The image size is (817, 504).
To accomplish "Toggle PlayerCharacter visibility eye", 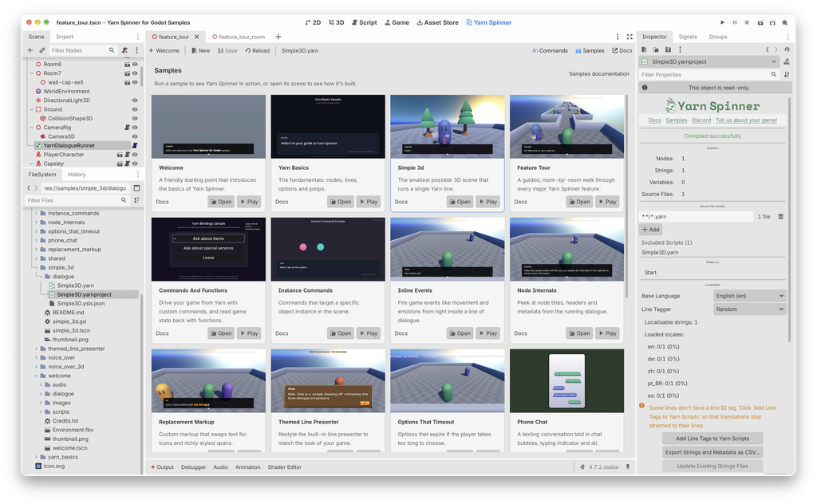I will coord(135,155).
